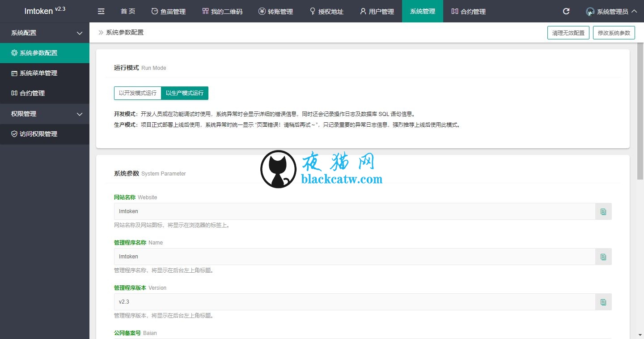Click the 管理程序版本 input field
The height and width of the screenshot is (339, 644).
point(355,302)
